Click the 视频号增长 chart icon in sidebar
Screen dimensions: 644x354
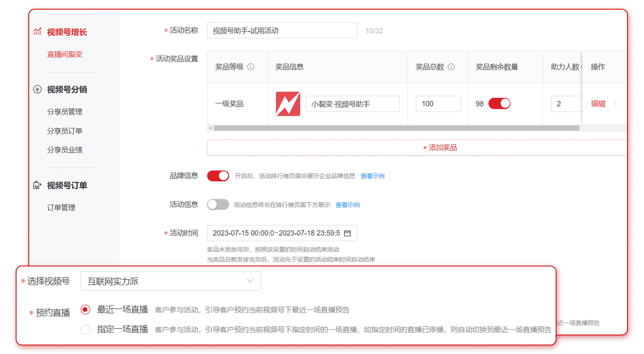[x=37, y=32]
